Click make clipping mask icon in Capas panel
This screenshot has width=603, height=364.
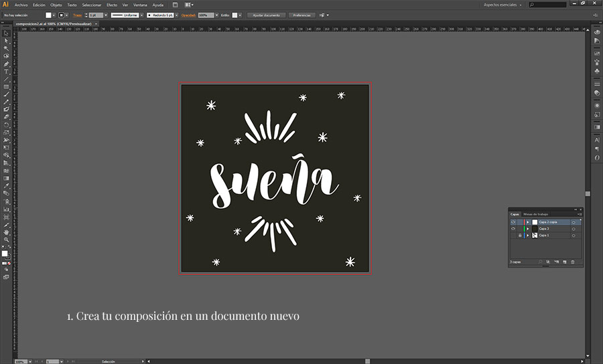[x=548, y=262]
